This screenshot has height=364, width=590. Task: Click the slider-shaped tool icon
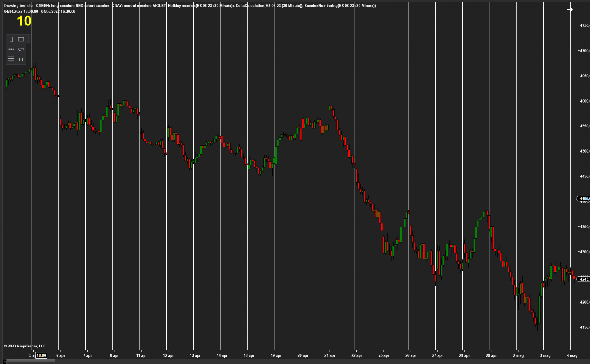21,49
